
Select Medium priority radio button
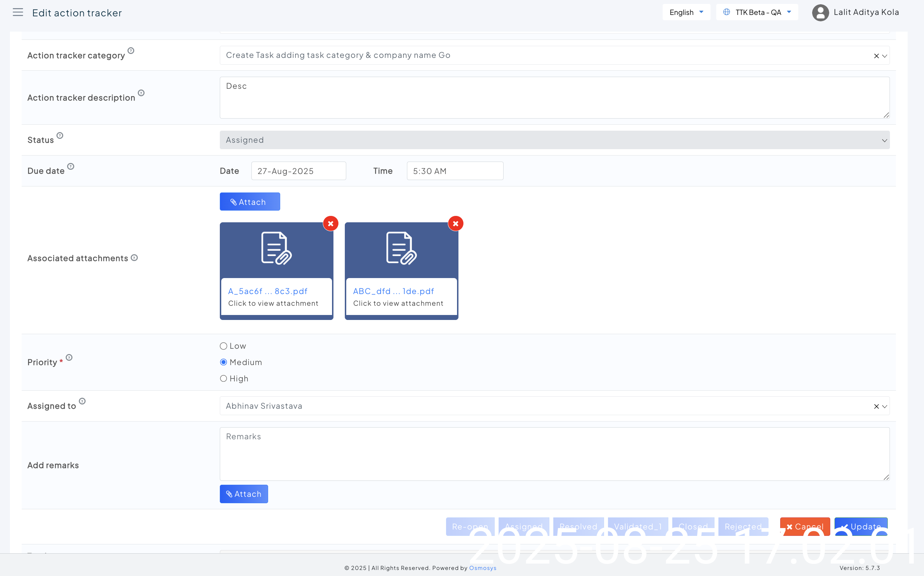coord(224,362)
